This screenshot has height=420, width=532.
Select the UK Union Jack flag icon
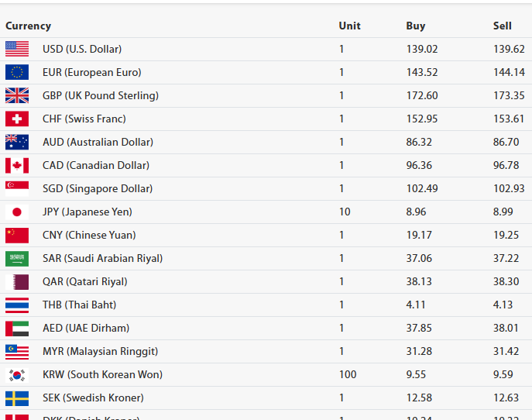pos(17,95)
